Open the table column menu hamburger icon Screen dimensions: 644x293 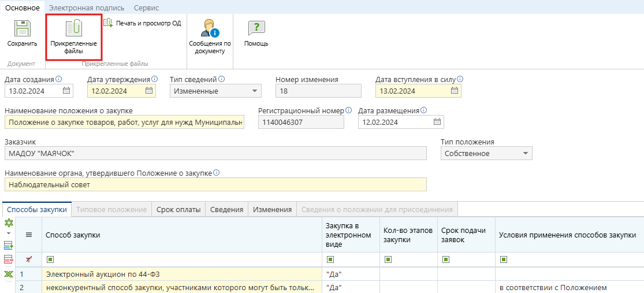pyautogui.click(x=29, y=235)
